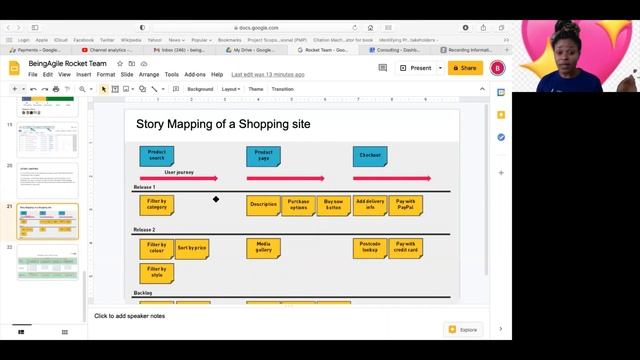This screenshot has width=640, height=360.
Task: Check the cloud save status icon
Action: 144,64
